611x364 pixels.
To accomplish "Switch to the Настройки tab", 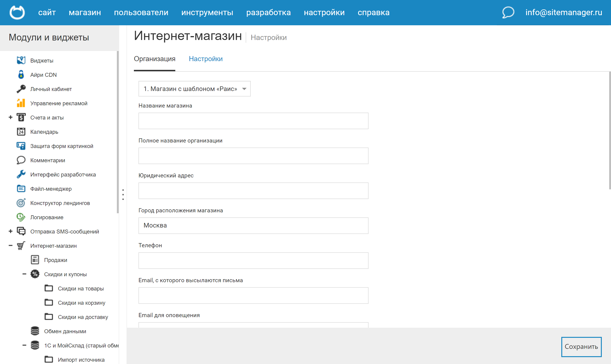I will (x=206, y=59).
